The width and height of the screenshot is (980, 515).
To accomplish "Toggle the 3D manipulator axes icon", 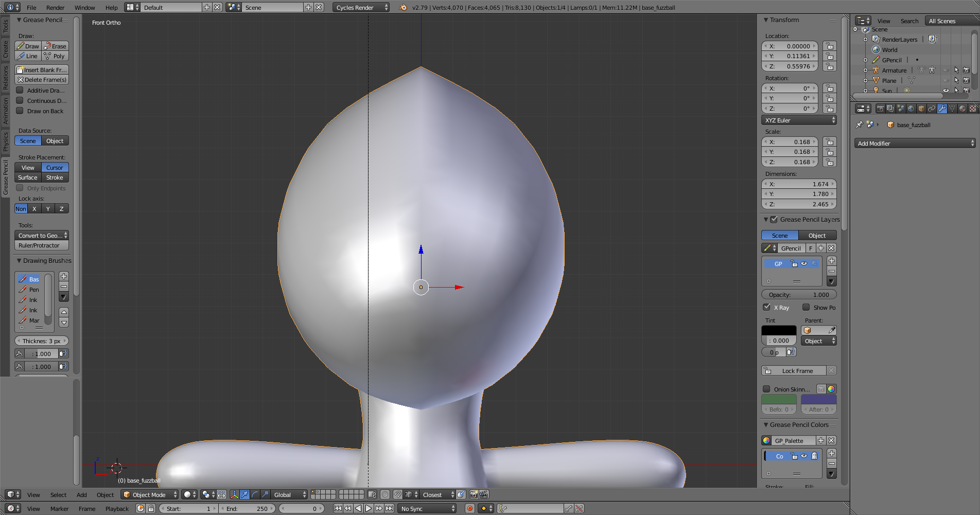I will (x=235, y=494).
